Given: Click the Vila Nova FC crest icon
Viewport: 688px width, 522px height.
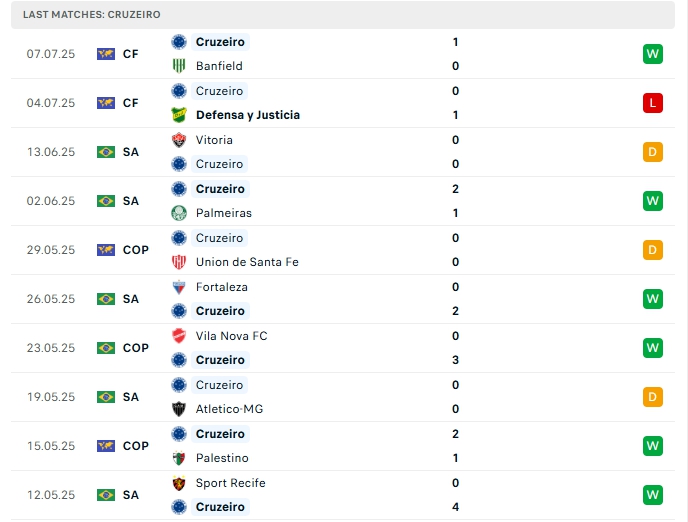Looking at the screenshot, I should coord(179,336).
